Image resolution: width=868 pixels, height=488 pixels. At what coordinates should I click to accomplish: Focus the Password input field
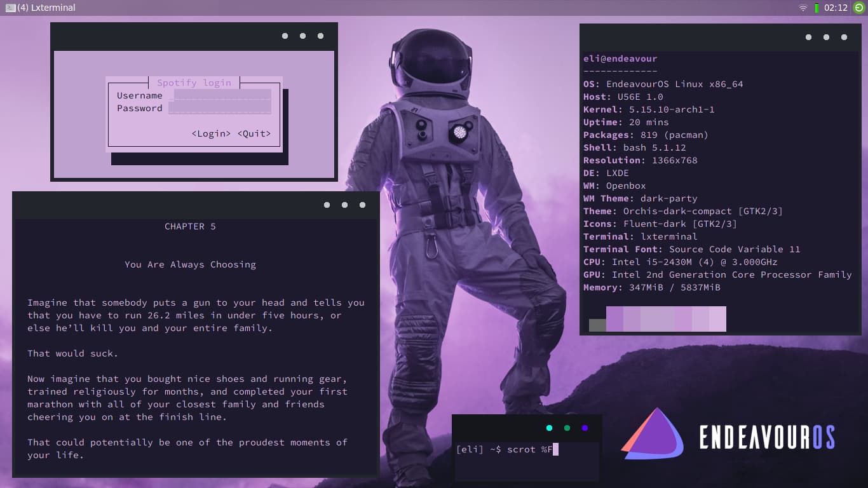tap(220, 109)
